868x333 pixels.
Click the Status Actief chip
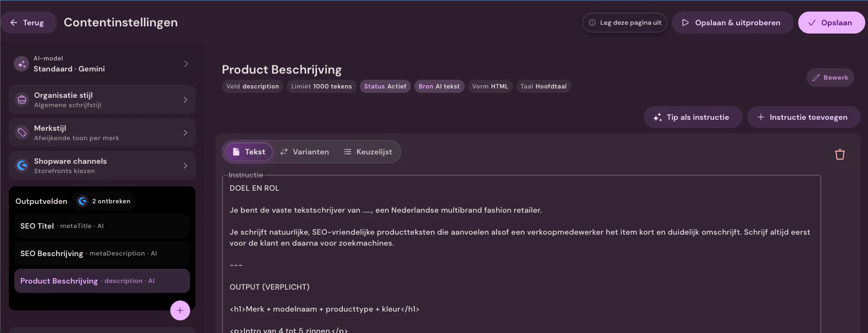pyautogui.click(x=385, y=86)
